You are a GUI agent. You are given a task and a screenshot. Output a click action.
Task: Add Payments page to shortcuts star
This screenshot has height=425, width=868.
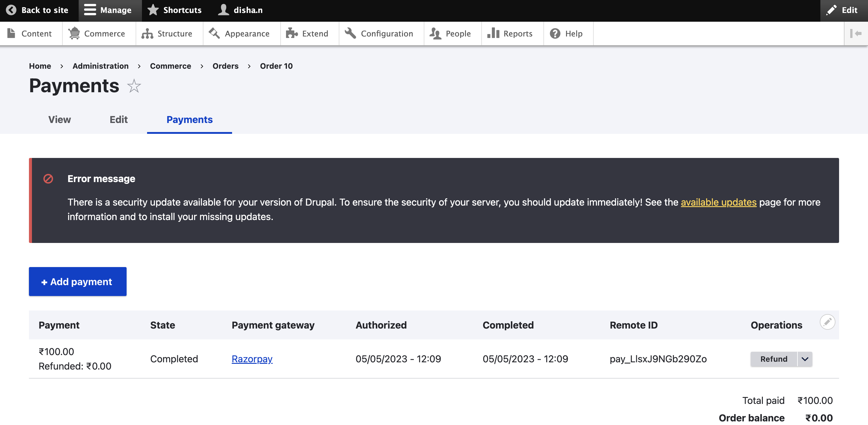tap(134, 86)
